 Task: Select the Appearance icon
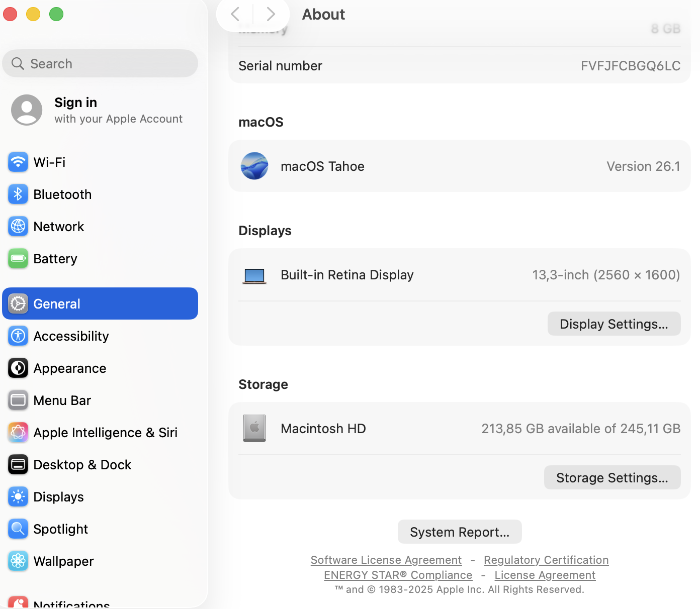pyautogui.click(x=18, y=368)
